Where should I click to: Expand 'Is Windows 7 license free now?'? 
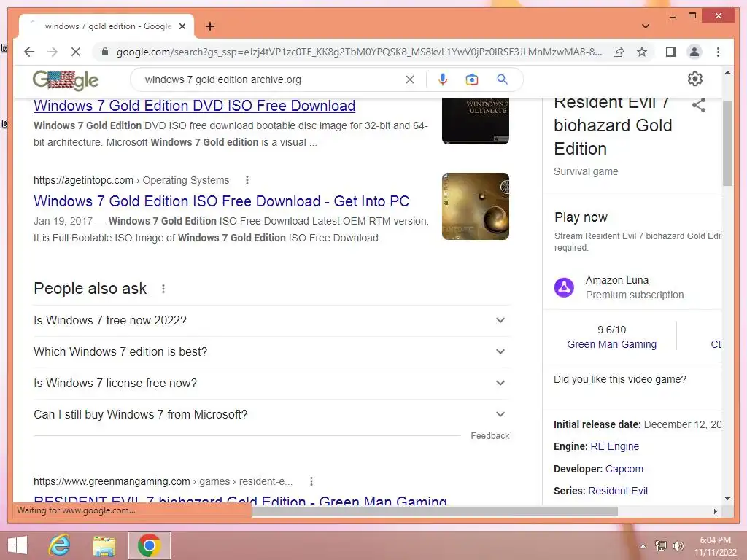pyautogui.click(x=271, y=384)
